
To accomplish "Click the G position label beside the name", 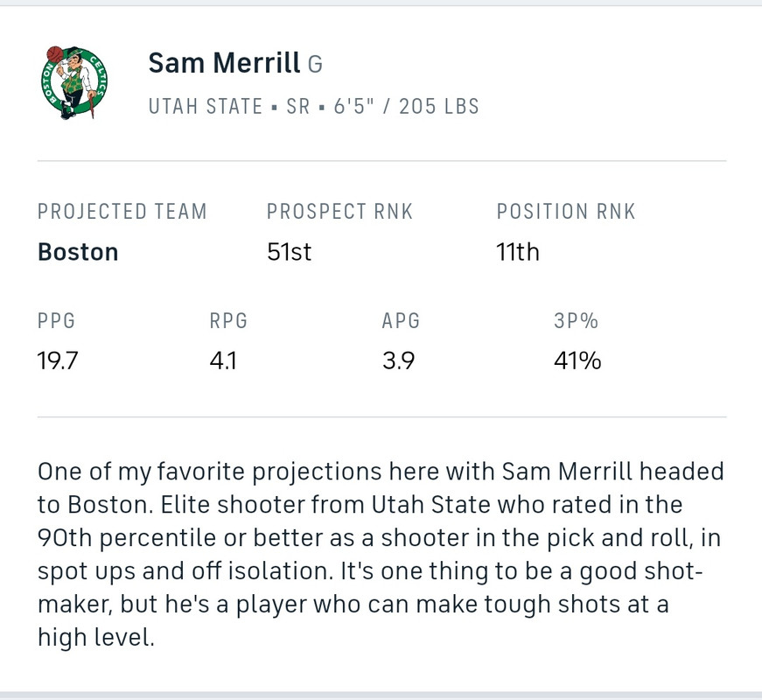I will click(315, 64).
